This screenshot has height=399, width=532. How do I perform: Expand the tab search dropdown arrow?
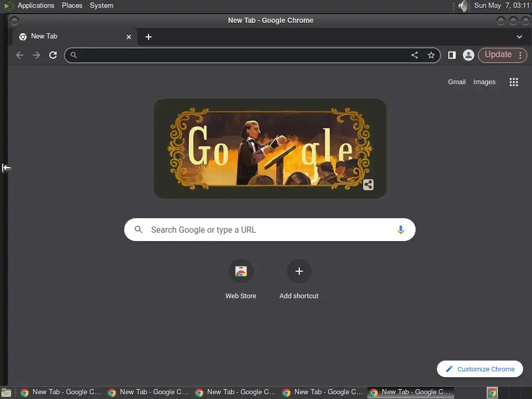point(520,37)
